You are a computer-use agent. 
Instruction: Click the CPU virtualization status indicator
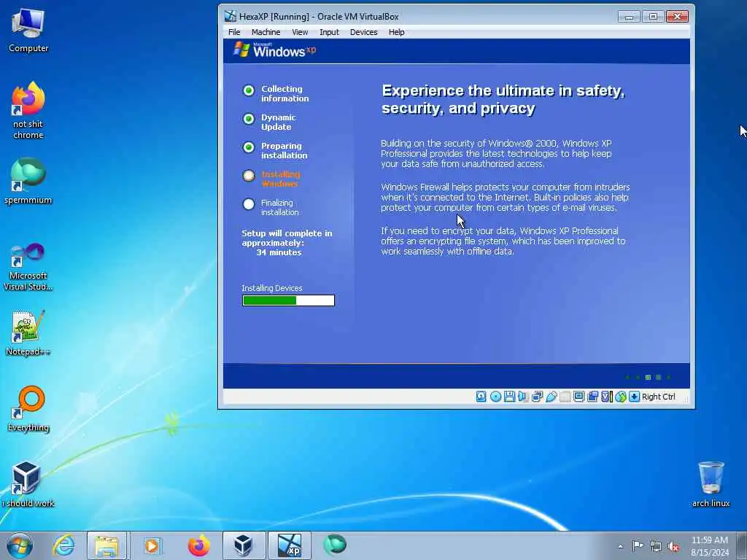pyautogui.click(x=606, y=397)
